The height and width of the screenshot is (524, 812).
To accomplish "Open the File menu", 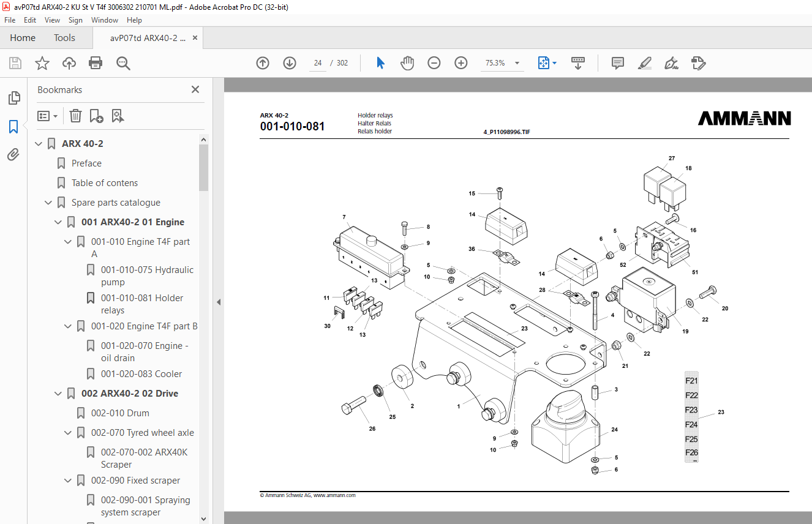I will [10, 20].
